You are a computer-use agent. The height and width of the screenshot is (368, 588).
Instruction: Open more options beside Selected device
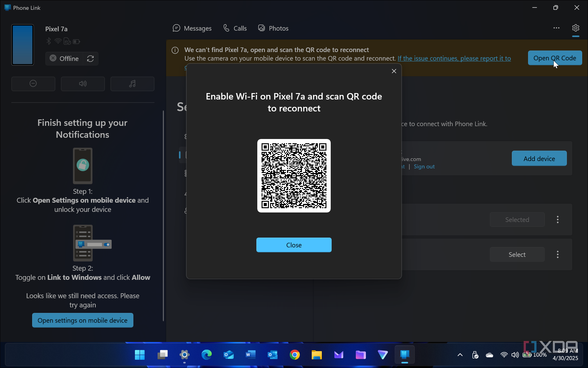click(x=558, y=220)
